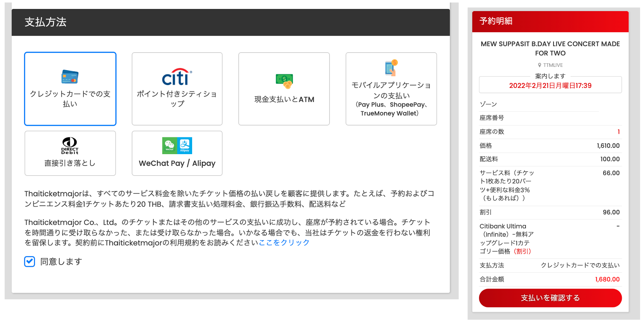644x324 pixels.
Task: Click the ここをクリック terms link
Action: (x=284, y=242)
